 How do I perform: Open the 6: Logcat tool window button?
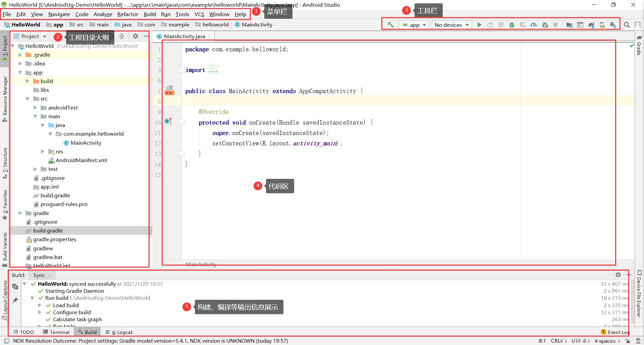click(x=119, y=332)
